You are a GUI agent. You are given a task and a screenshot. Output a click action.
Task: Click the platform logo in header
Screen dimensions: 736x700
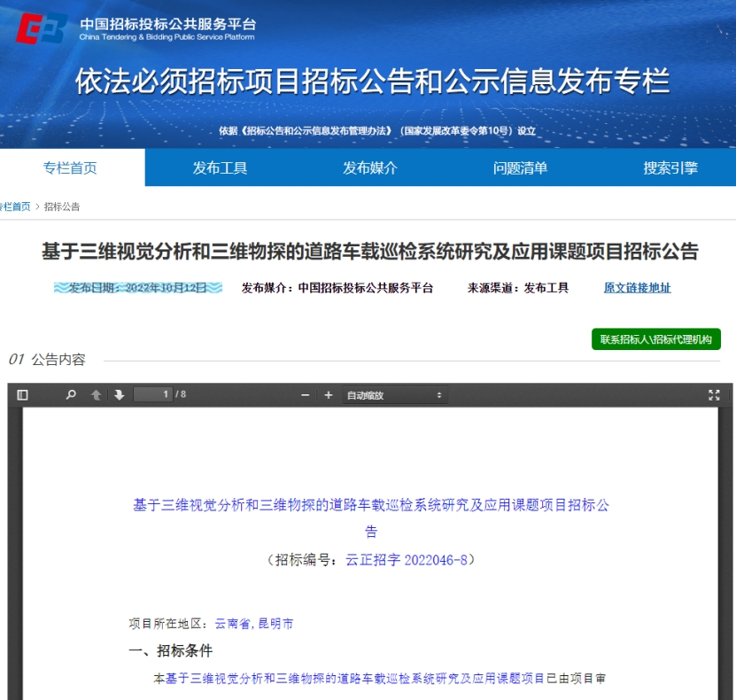click(41, 28)
